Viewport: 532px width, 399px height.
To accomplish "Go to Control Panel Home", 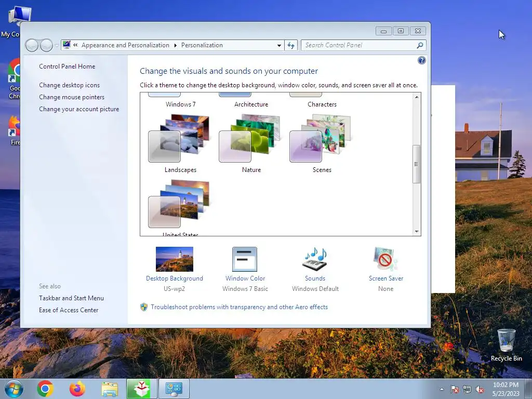I will [67, 66].
